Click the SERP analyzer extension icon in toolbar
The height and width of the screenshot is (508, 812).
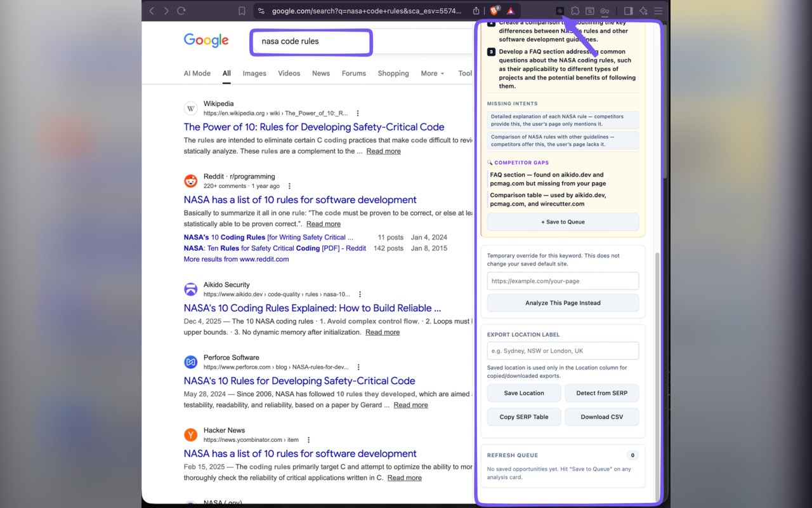[560, 11]
